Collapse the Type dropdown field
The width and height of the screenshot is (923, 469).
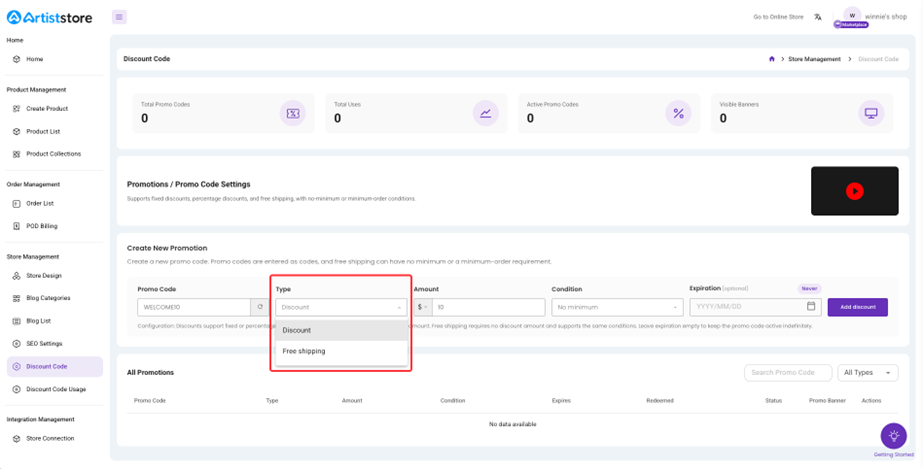pyautogui.click(x=341, y=307)
